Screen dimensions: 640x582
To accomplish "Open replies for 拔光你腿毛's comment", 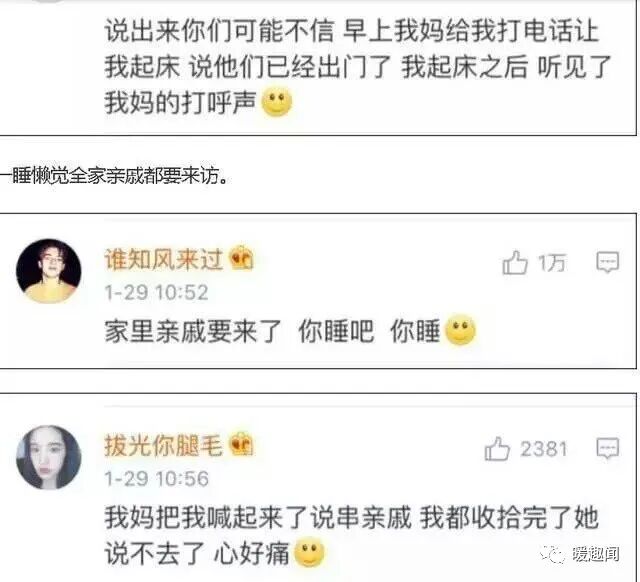I will 607,449.
